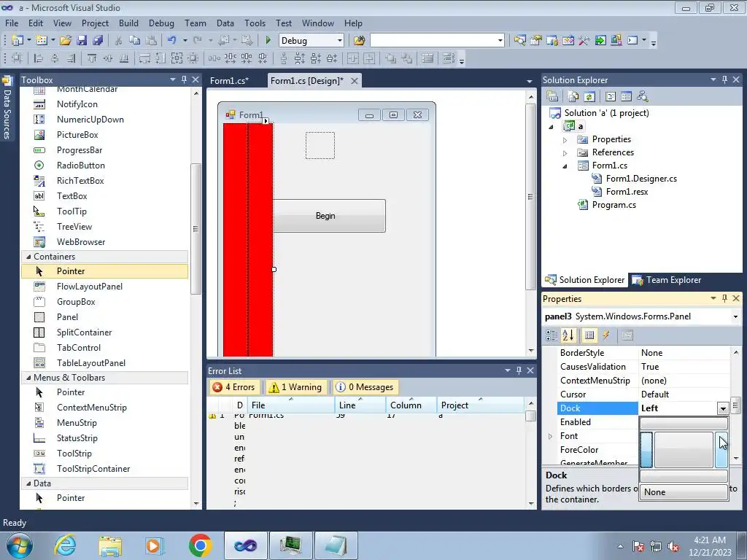Click the Extension Manager toolbar icon

[616, 41]
